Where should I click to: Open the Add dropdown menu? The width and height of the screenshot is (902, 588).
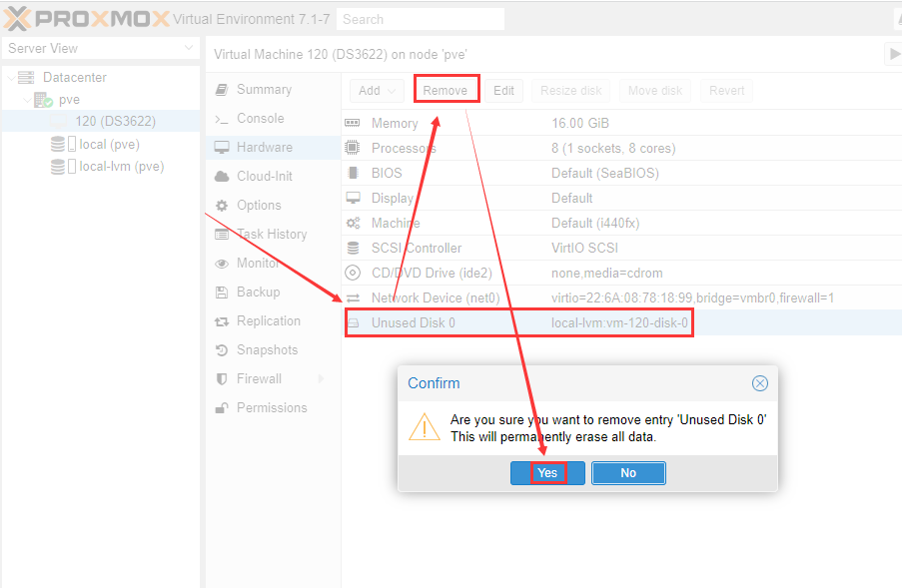point(377,90)
